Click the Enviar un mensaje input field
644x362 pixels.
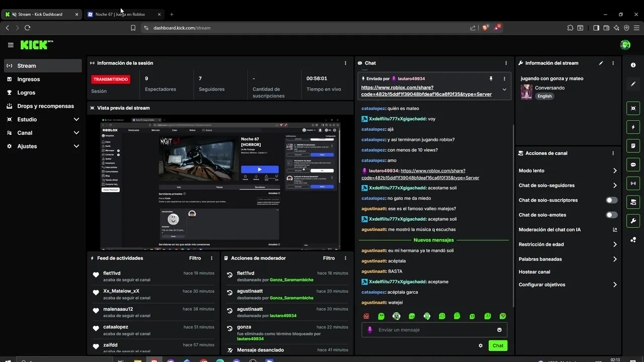[434, 330]
